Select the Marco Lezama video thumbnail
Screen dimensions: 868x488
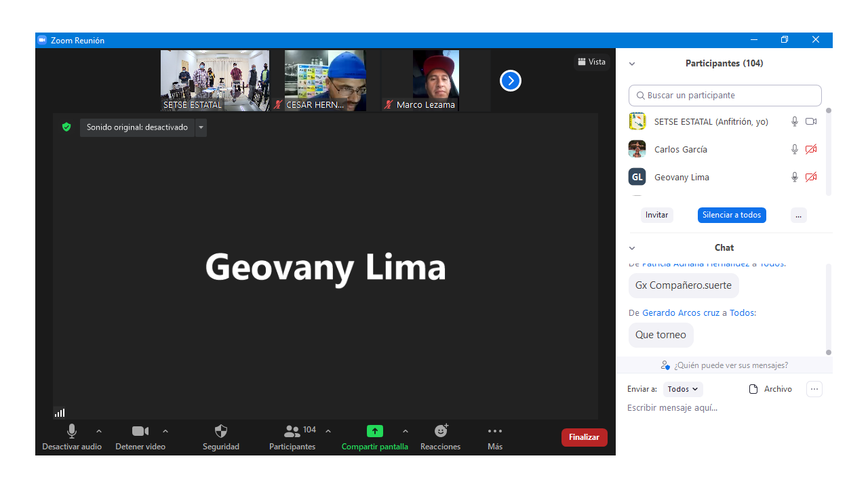coord(436,81)
